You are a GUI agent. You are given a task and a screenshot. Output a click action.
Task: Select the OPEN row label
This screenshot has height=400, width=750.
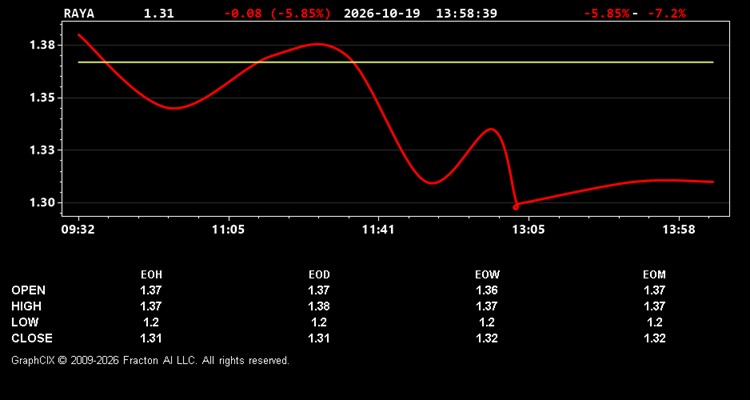click(29, 290)
